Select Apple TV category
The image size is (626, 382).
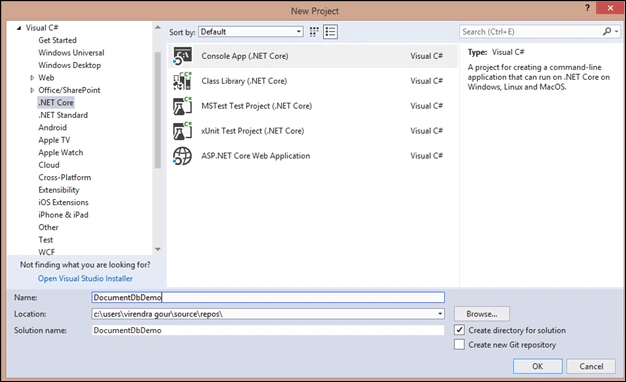[x=54, y=140]
